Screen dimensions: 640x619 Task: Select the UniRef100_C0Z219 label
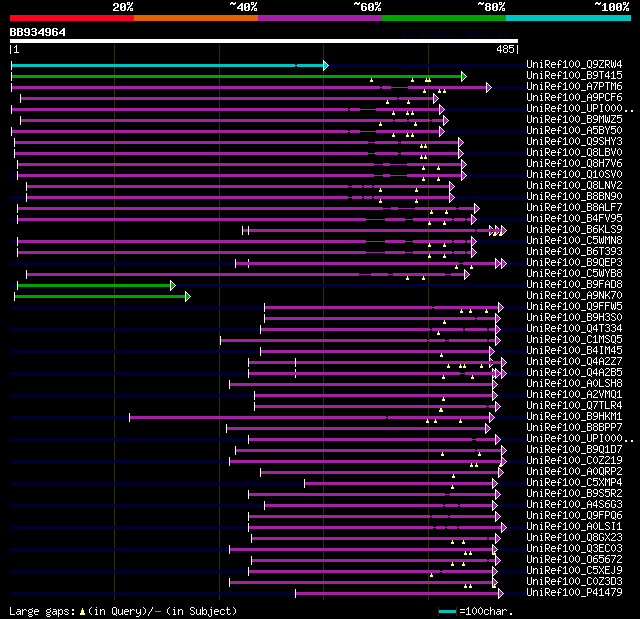(574, 461)
